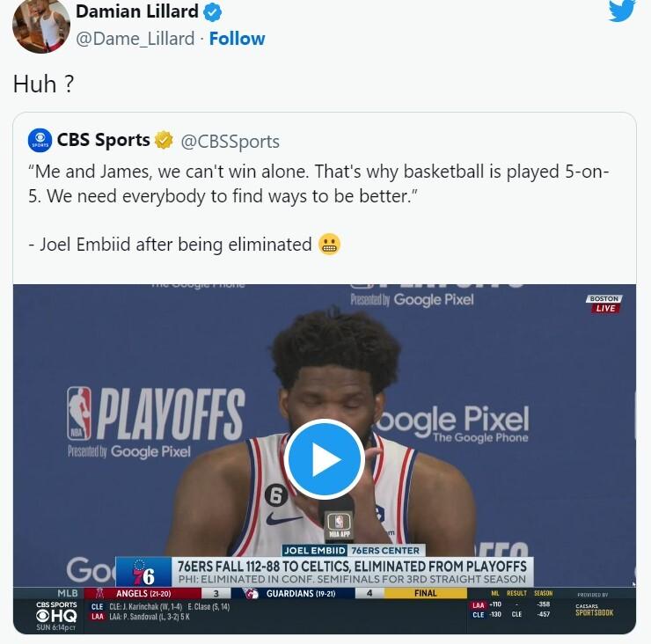Viewport: 651px width, 644px height.
Task: Open the @Dame_Lillard handle link
Action: (135, 39)
